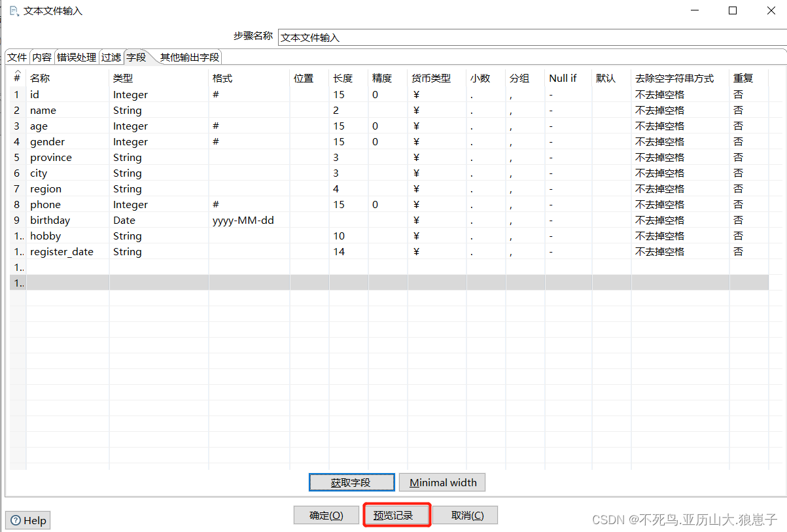Click the 取消(C) button
The image size is (787, 532).
tap(465, 515)
